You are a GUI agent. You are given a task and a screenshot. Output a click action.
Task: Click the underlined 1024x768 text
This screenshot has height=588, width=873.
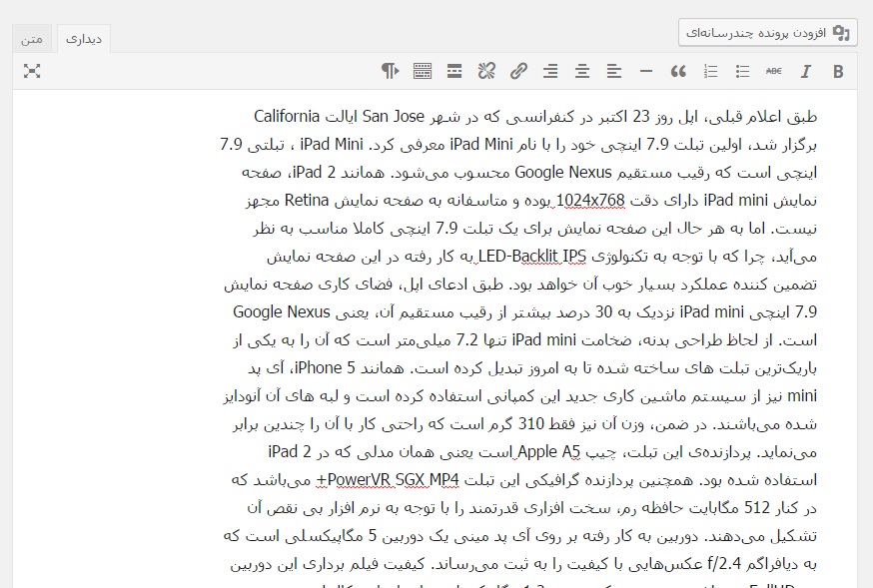pyautogui.click(x=590, y=201)
